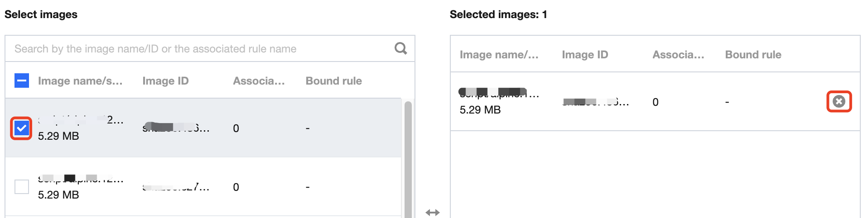Click Image name header in selected images panel

[x=499, y=55]
